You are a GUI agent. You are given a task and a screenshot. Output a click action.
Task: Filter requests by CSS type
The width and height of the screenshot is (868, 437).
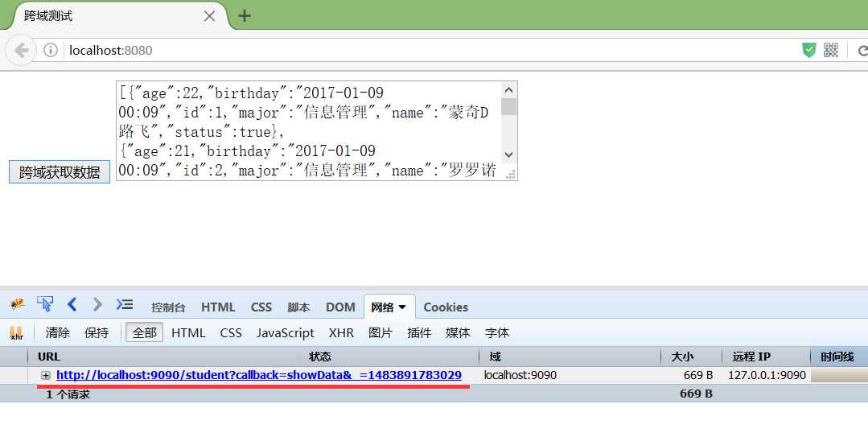231,333
